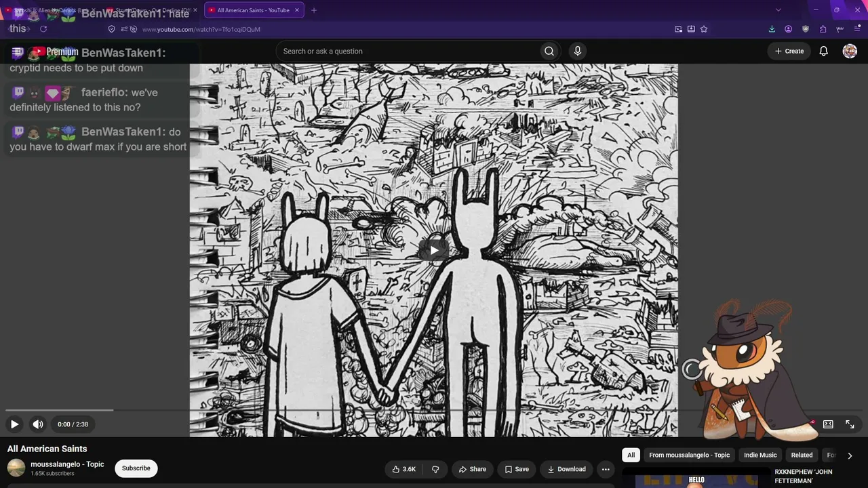Mute the video volume
Screen dimensions: 868x488
pos(38,424)
